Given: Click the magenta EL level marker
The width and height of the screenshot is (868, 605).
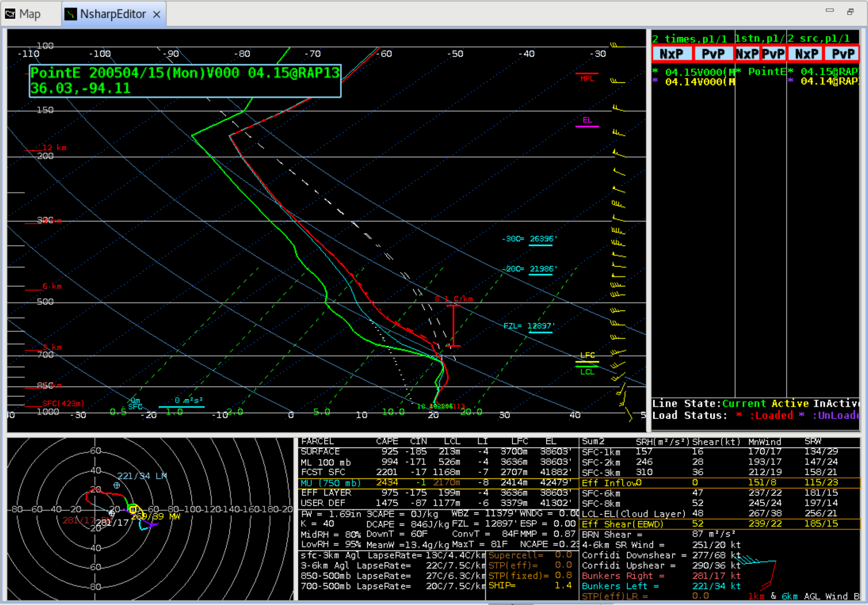Looking at the screenshot, I should click(x=587, y=122).
